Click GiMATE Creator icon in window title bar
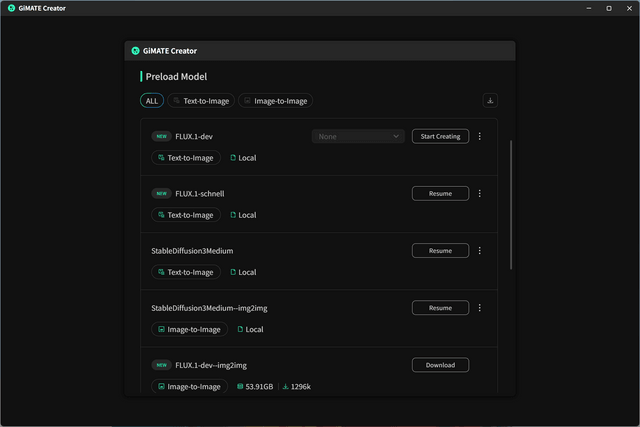This screenshot has height=427, width=640. point(11,8)
